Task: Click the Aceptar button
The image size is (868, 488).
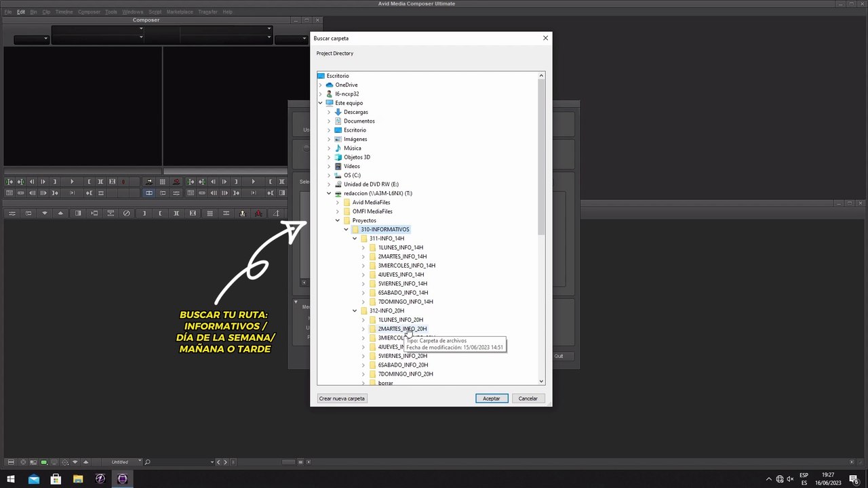Action: coord(492,399)
